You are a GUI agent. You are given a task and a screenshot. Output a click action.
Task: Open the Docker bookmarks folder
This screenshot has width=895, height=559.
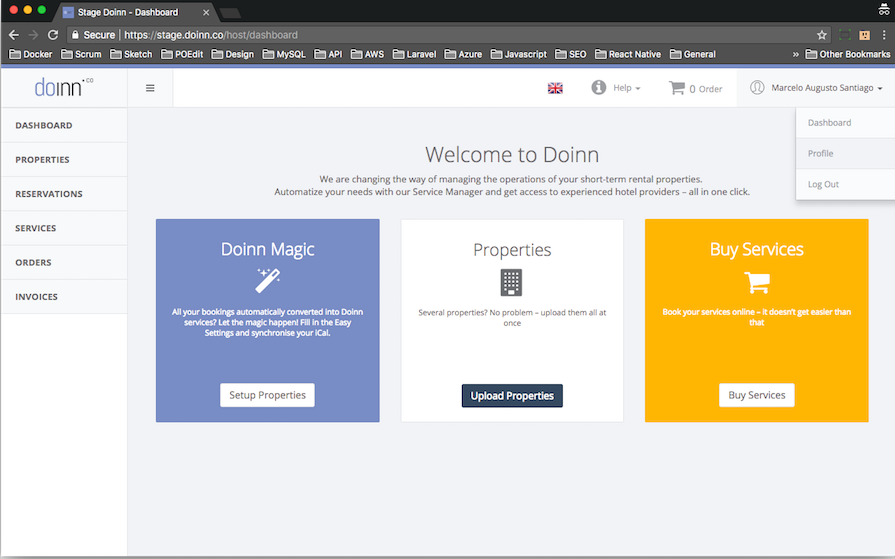tap(31, 54)
